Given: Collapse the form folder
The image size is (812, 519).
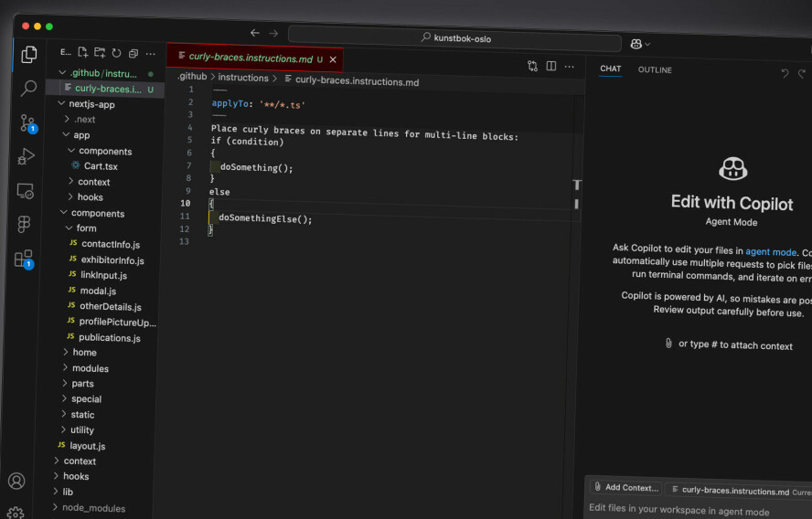Looking at the screenshot, I should pos(86,228).
